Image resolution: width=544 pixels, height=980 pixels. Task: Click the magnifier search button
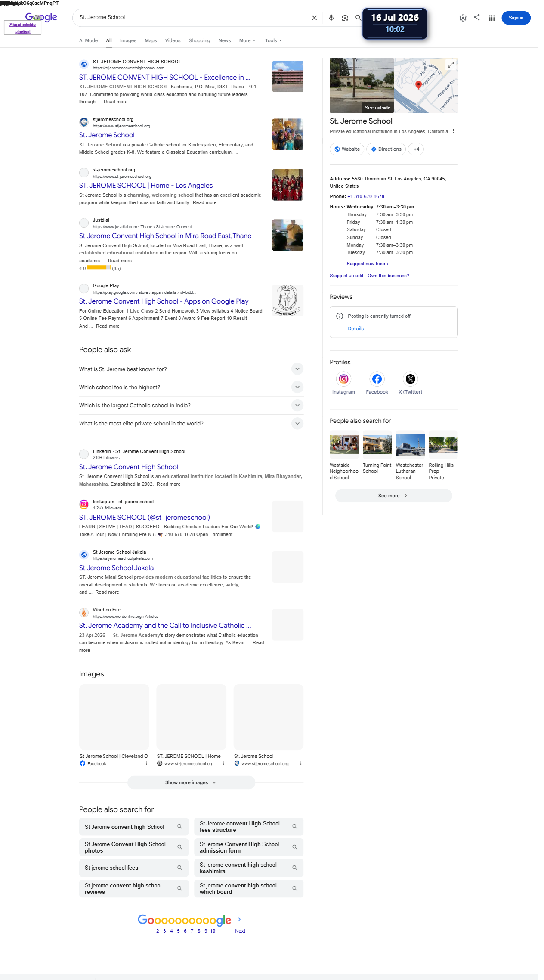pyautogui.click(x=358, y=18)
